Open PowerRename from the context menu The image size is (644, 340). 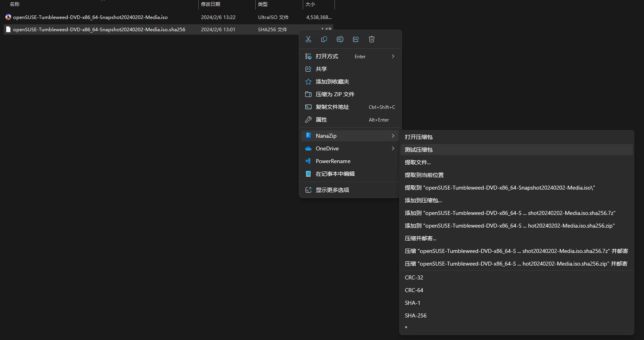click(x=333, y=161)
